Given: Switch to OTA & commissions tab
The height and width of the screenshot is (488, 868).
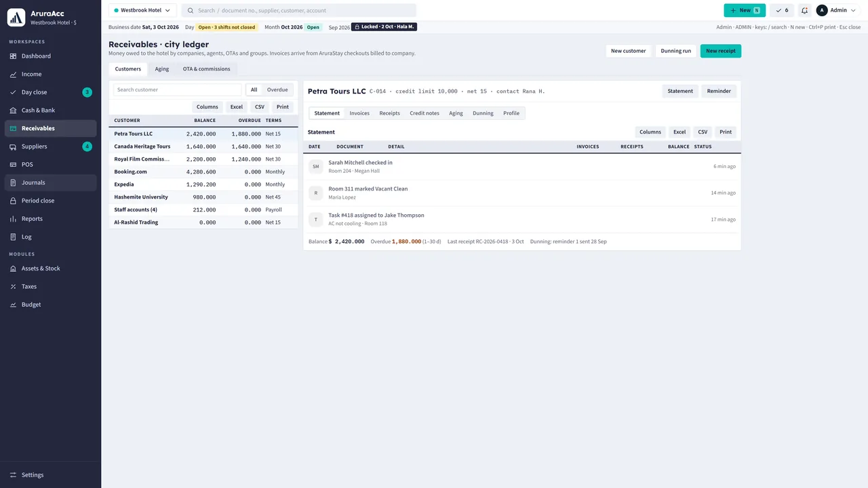Looking at the screenshot, I should pos(207,69).
